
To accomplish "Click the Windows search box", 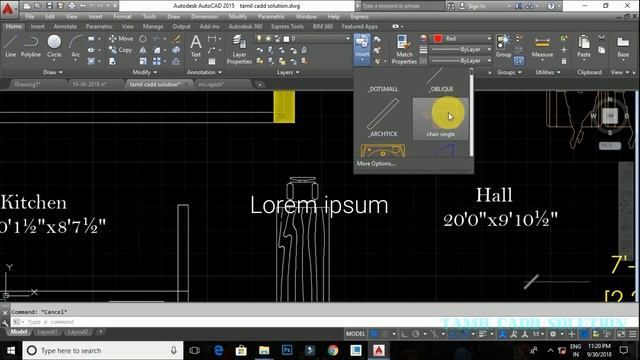I will [x=102, y=351].
